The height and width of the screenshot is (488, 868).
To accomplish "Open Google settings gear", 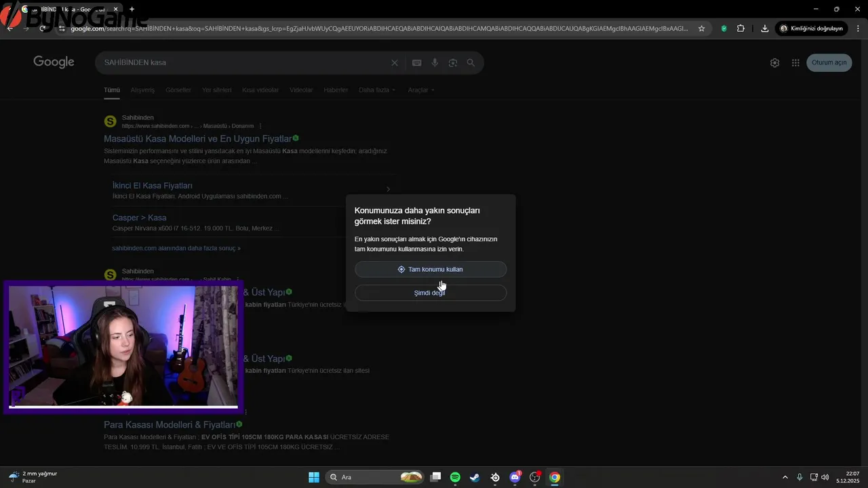I will [775, 62].
